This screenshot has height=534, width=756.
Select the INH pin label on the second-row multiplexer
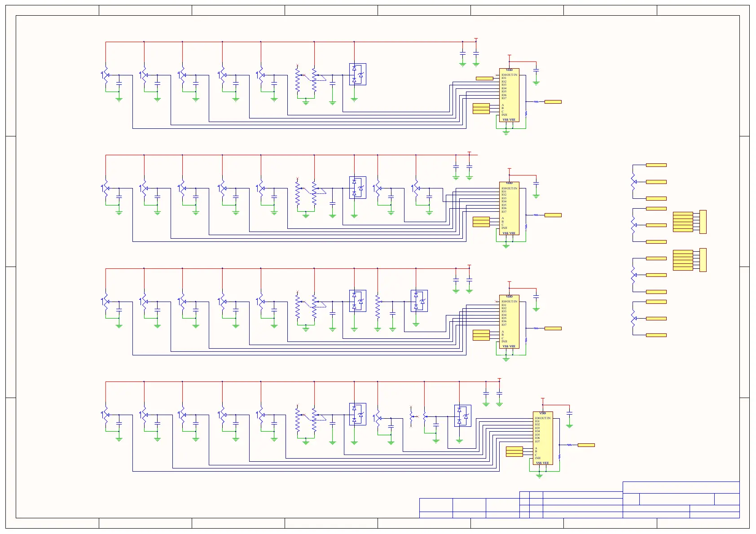click(504, 228)
